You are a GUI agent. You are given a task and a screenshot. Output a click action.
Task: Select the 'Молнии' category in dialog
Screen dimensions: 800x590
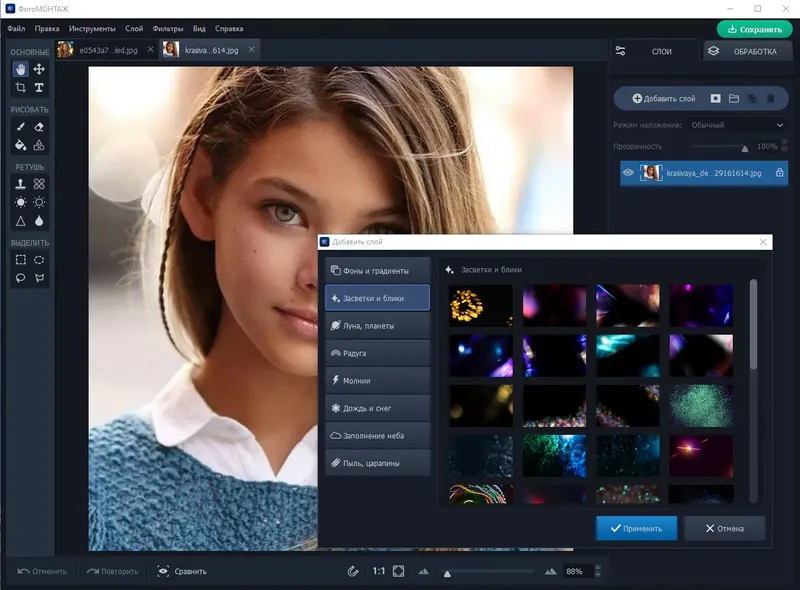[377, 381]
